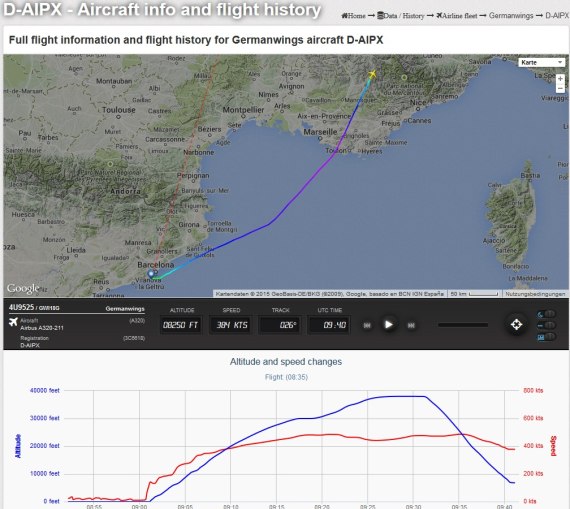This screenshot has height=509, width=570.
Task: Click the Germanwings airline name in panel
Action: point(125,309)
